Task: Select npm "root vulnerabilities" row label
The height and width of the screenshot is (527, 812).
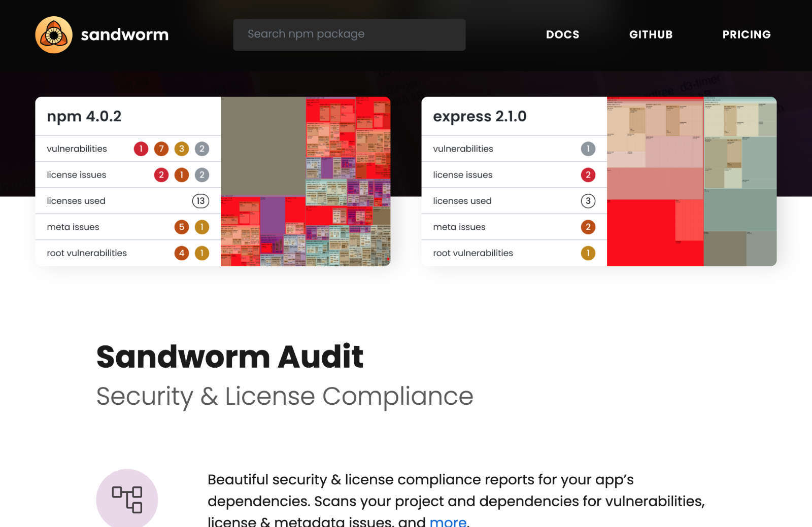Action: coord(87,253)
